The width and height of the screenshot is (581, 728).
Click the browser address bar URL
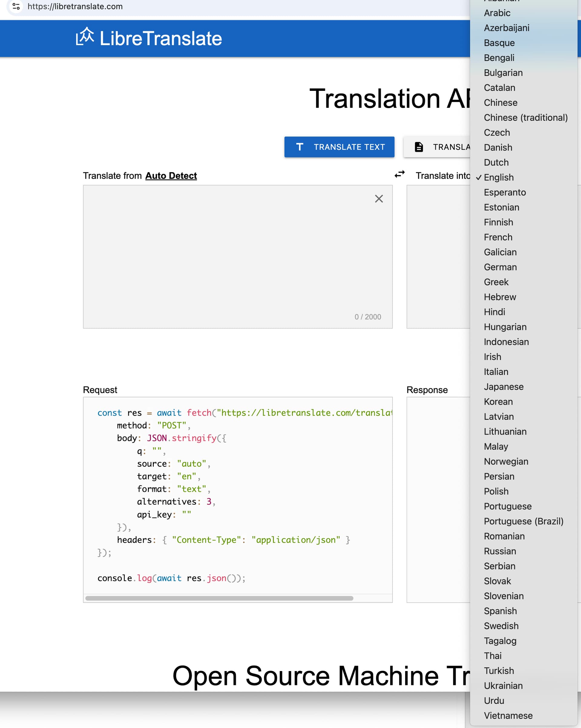[75, 6]
